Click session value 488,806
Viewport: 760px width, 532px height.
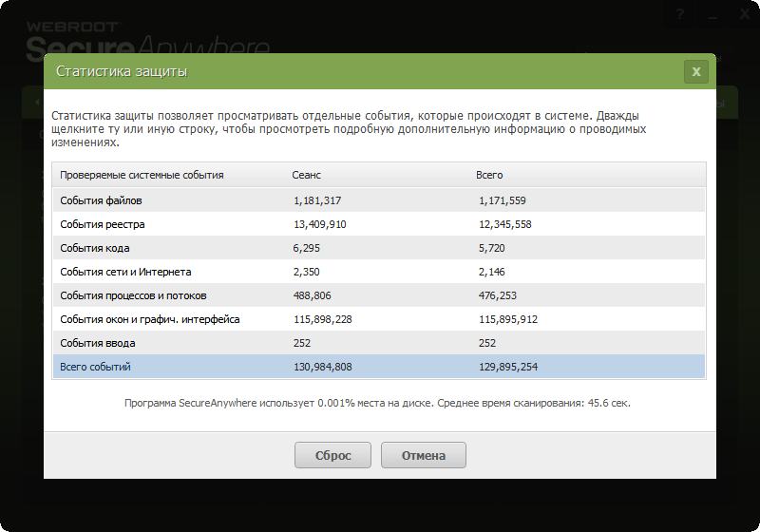[x=313, y=295]
